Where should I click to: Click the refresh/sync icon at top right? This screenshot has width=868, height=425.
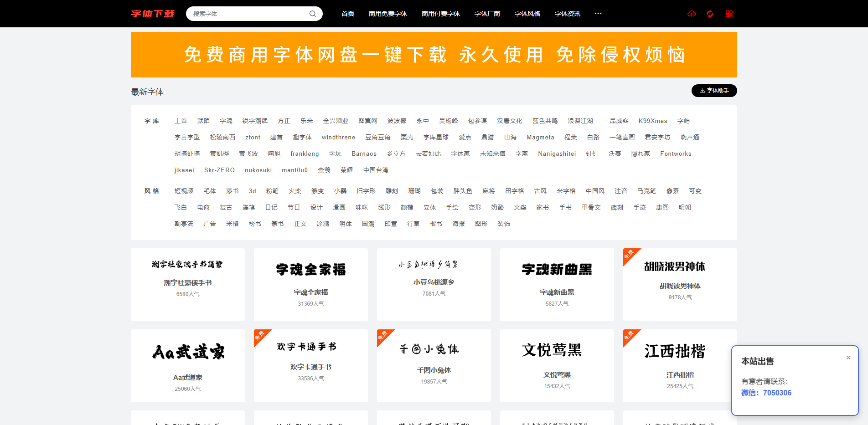pyautogui.click(x=710, y=14)
